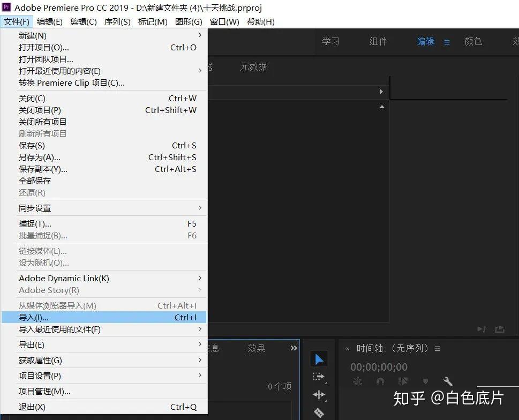Click the export frame icon in monitor
The height and width of the screenshot is (420, 519).
pyautogui.click(x=500, y=329)
